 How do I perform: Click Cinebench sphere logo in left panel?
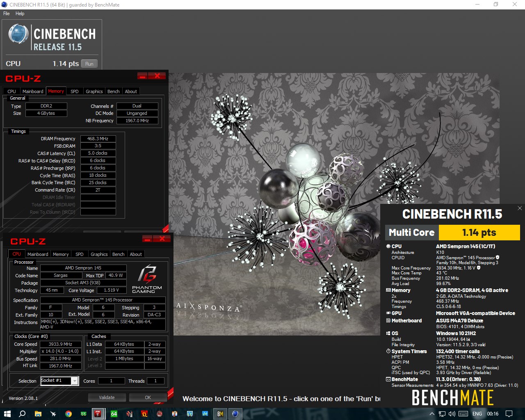coord(18,34)
